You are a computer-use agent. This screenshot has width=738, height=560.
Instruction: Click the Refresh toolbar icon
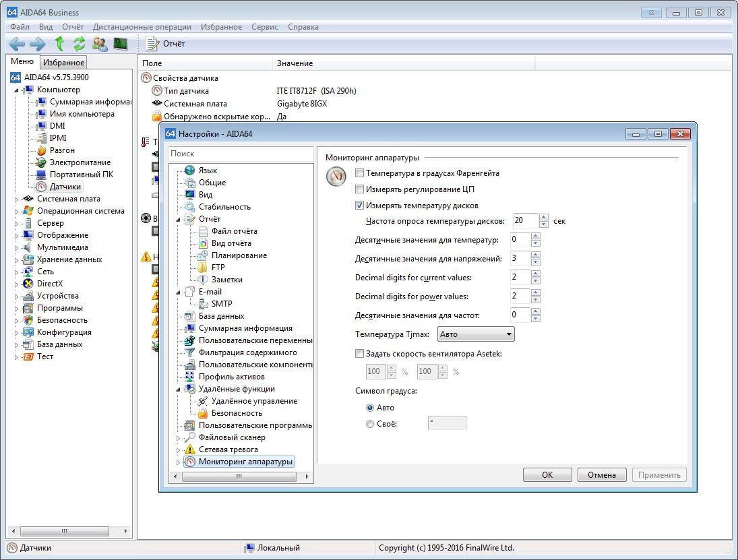(79, 44)
